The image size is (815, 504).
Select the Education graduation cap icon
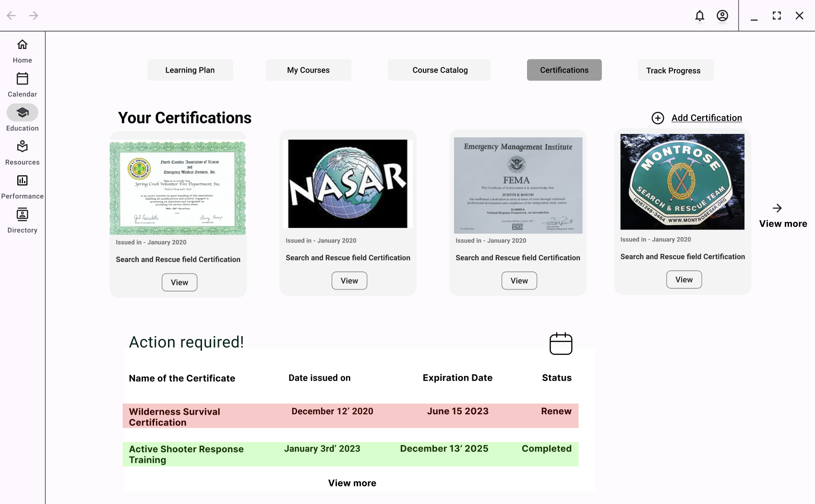coord(22,112)
